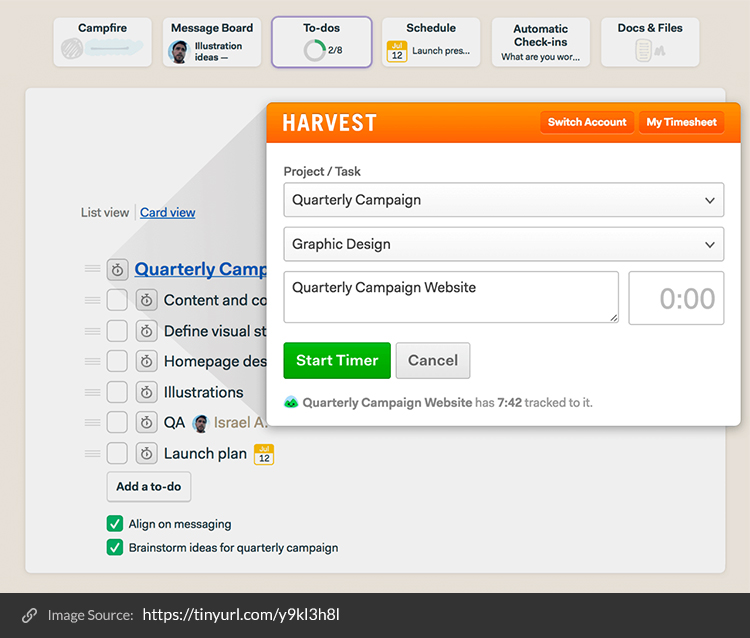Switch to Card view link
Screen dimensions: 750x638
point(167,213)
